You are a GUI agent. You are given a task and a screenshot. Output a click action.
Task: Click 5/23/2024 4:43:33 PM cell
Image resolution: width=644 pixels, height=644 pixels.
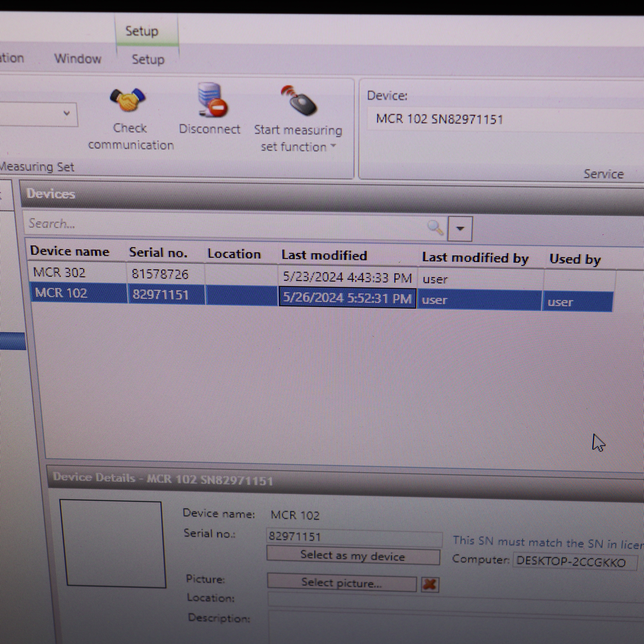click(x=347, y=277)
